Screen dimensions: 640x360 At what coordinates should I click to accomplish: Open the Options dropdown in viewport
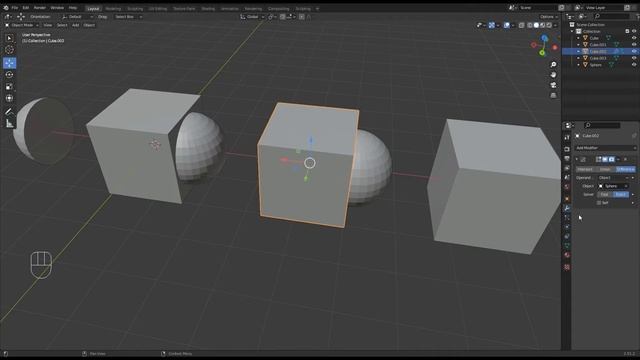(x=549, y=17)
